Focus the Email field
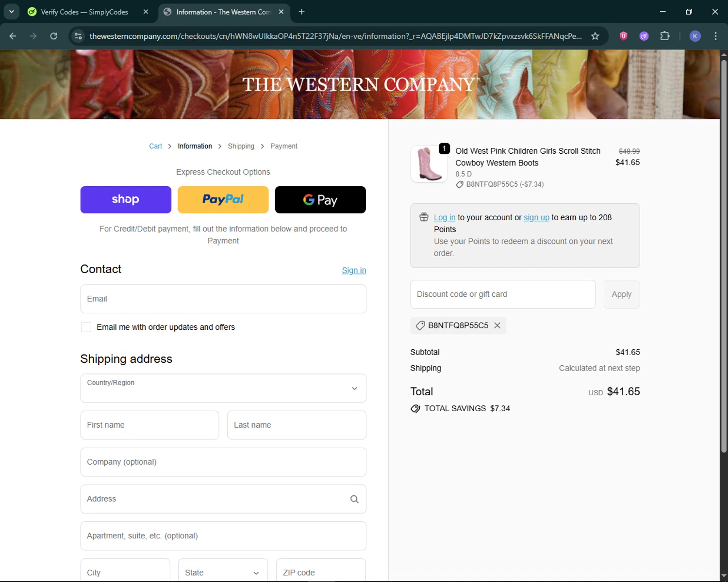The height and width of the screenshot is (582, 728). pyautogui.click(x=223, y=299)
